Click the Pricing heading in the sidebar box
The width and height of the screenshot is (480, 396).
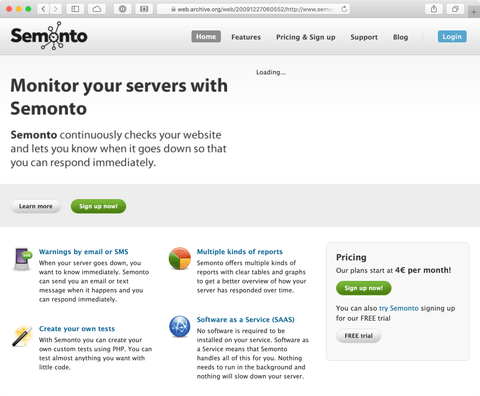[351, 257]
